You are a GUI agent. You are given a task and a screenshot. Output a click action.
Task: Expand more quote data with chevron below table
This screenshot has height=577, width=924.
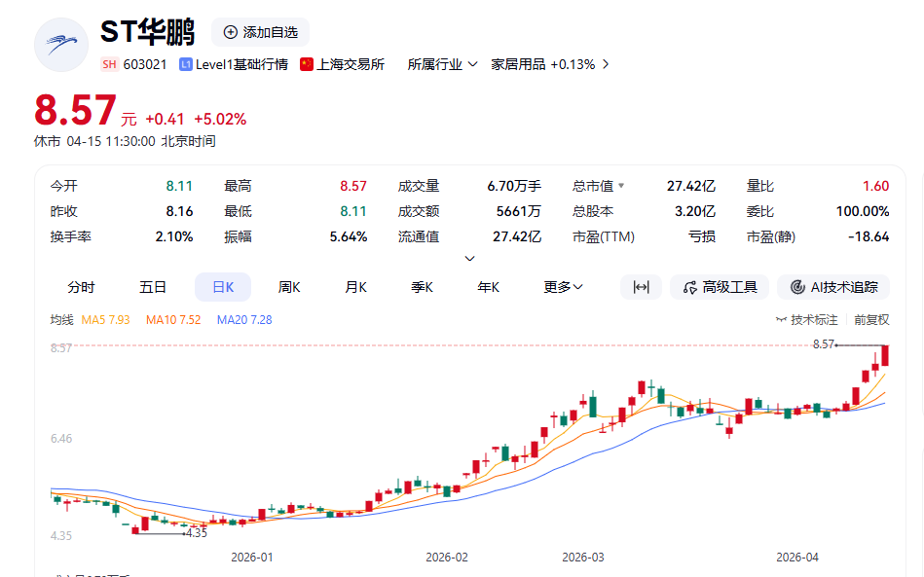click(x=469, y=259)
